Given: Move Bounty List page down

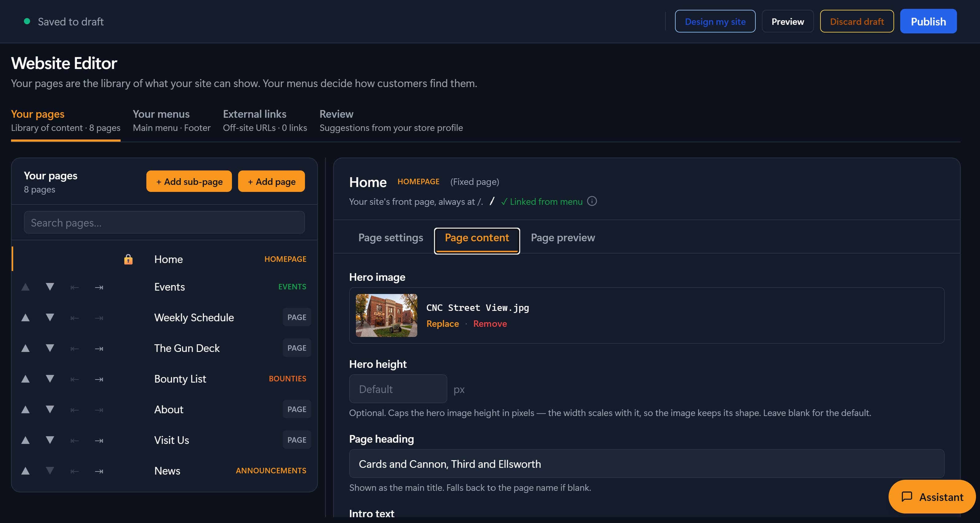Looking at the screenshot, I should pos(50,379).
